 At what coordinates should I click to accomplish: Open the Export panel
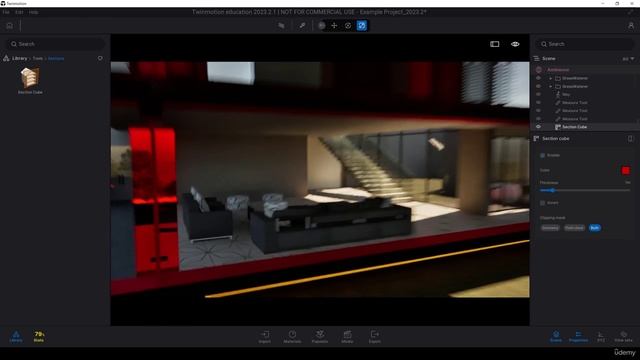[x=375, y=337]
